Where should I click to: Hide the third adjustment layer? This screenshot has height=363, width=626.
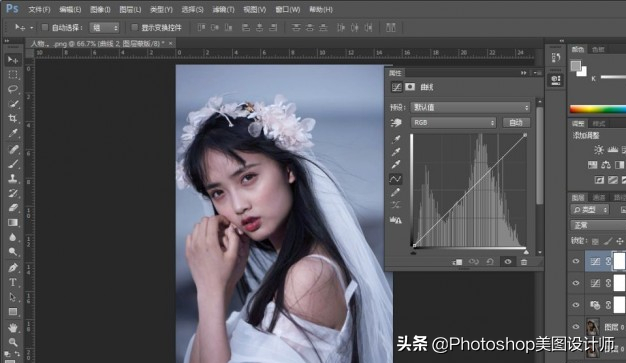pyautogui.click(x=576, y=305)
